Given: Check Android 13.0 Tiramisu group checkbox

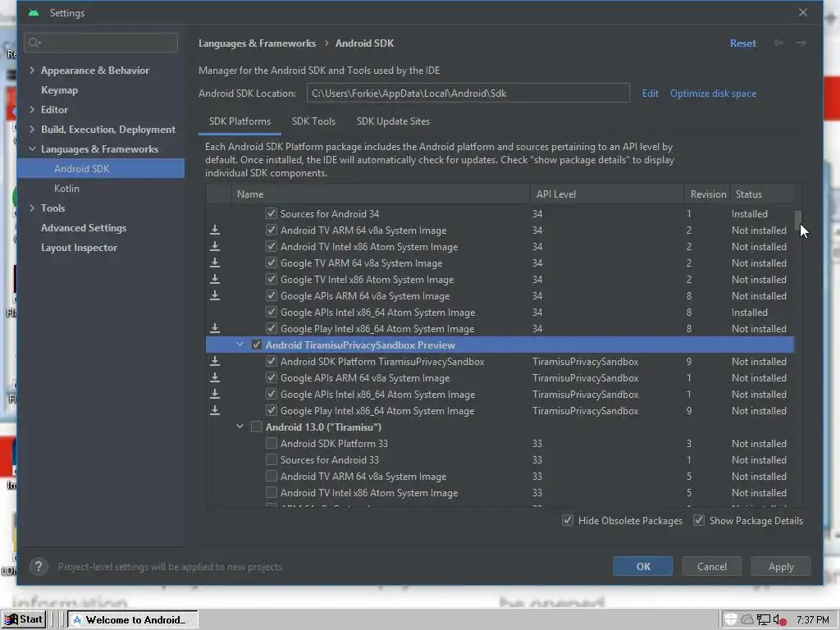Looking at the screenshot, I should click(x=257, y=427).
